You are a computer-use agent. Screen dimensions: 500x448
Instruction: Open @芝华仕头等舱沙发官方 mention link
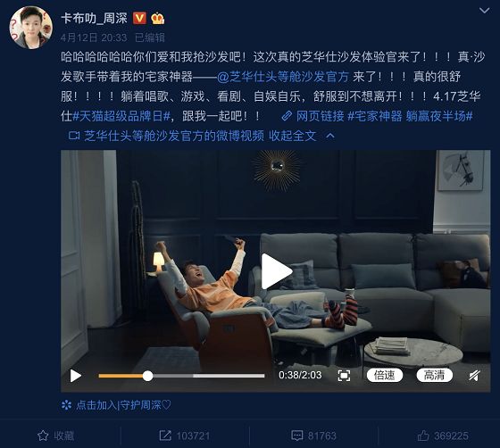pos(283,77)
